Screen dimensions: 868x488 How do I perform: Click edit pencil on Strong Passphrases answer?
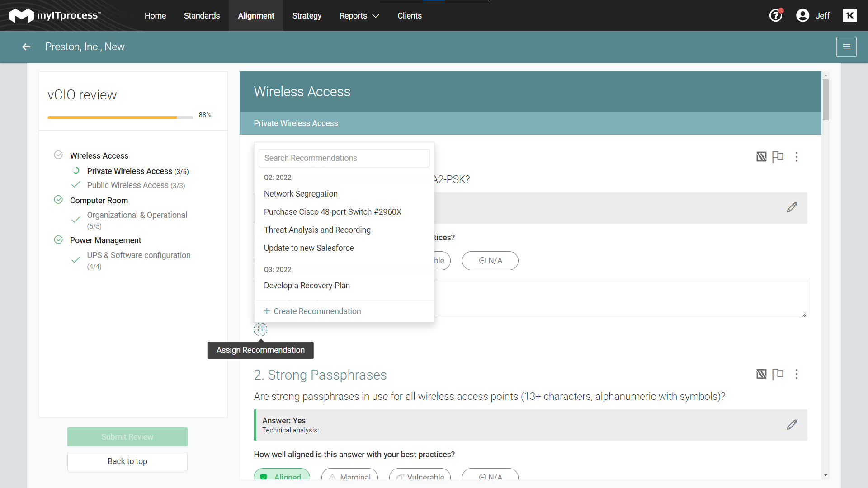point(792,425)
